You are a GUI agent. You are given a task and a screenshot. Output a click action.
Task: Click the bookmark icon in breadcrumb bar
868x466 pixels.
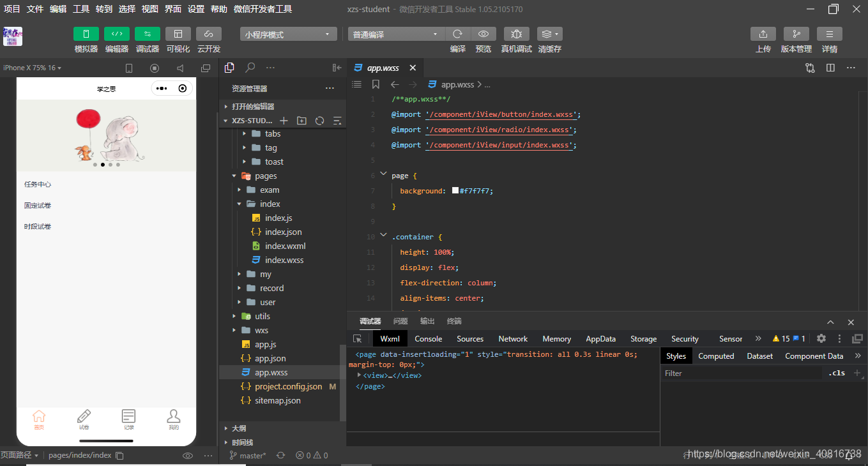[376, 84]
